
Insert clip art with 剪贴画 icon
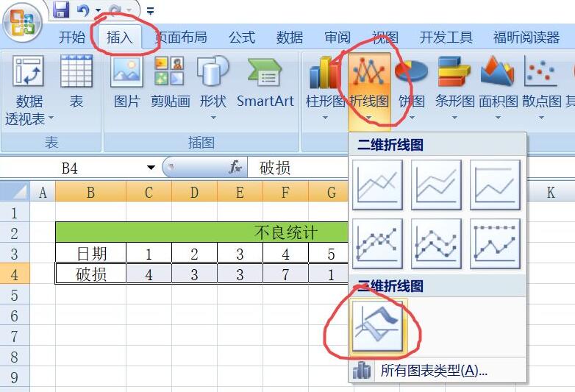pyautogui.click(x=170, y=82)
